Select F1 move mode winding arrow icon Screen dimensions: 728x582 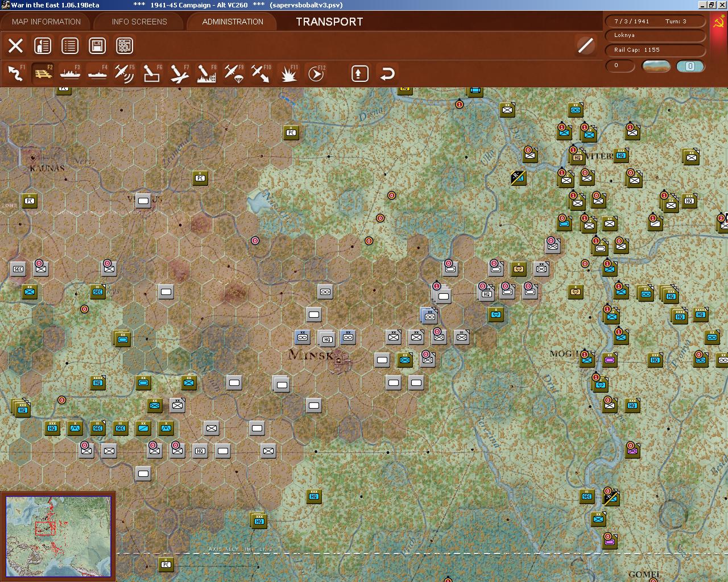click(16, 73)
